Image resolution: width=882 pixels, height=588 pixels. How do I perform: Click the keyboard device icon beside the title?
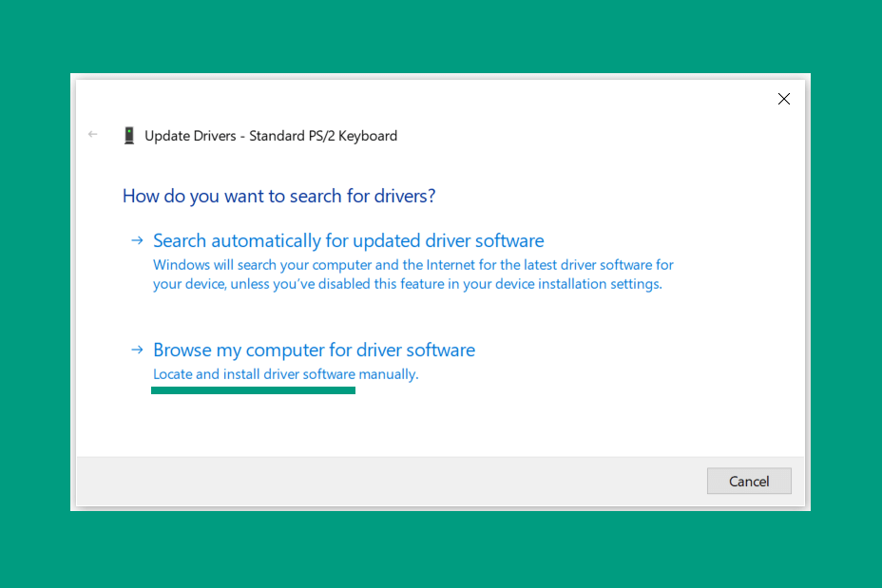(x=129, y=136)
